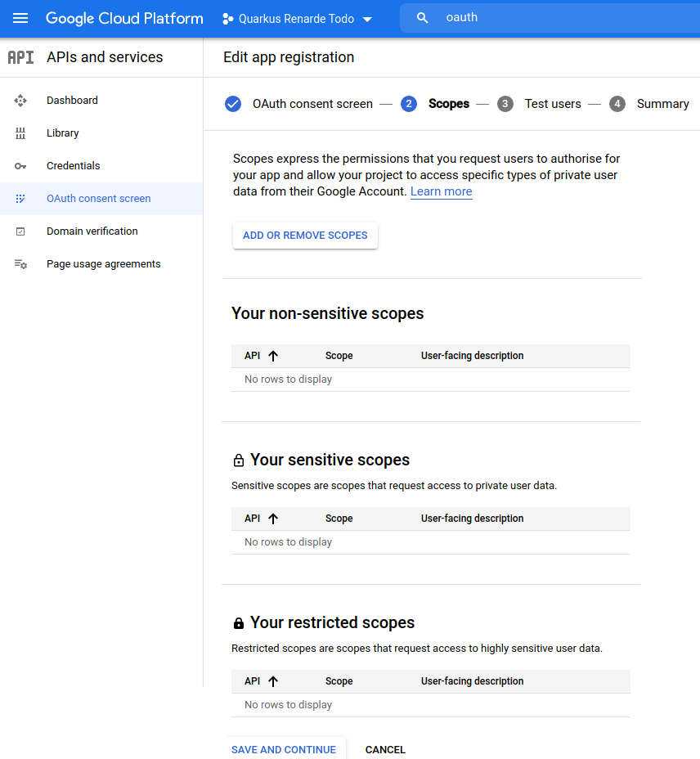This screenshot has height=759, width=700.
Task: Click the APIs and services logo
Action: tap(20, 57)
